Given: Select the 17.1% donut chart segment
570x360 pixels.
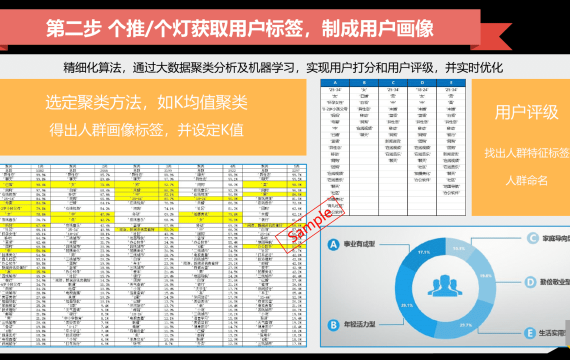Looking at the screenshot, I should [424, 252].
